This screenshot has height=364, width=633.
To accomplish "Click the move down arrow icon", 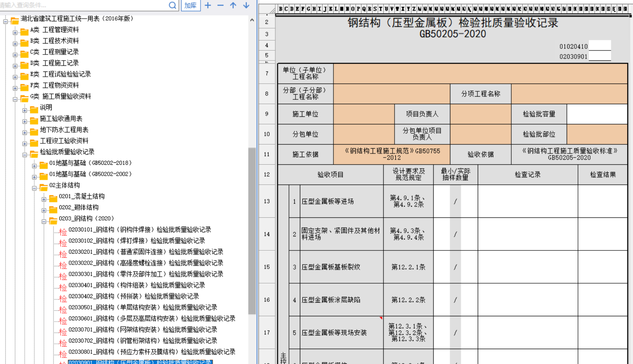I will (246, 5).
